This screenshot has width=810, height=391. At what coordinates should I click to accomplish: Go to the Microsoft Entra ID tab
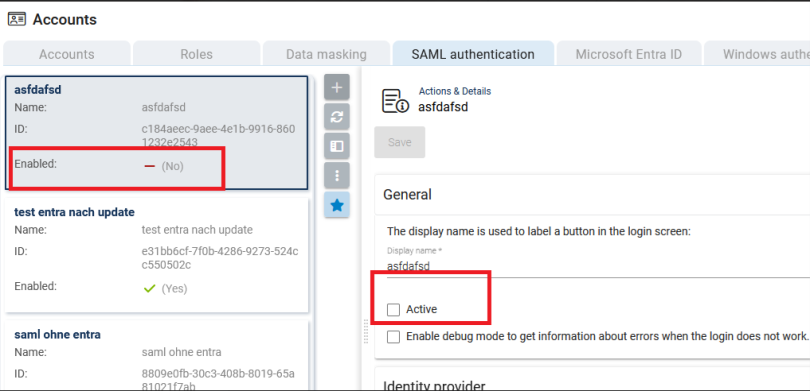click(x=629, y=54)
